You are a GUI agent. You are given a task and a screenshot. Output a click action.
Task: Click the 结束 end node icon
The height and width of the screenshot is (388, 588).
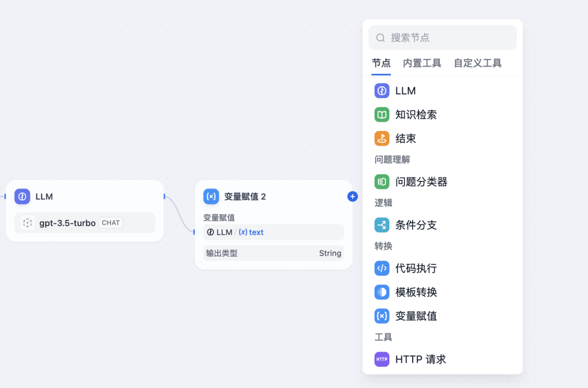pos(382,138)
